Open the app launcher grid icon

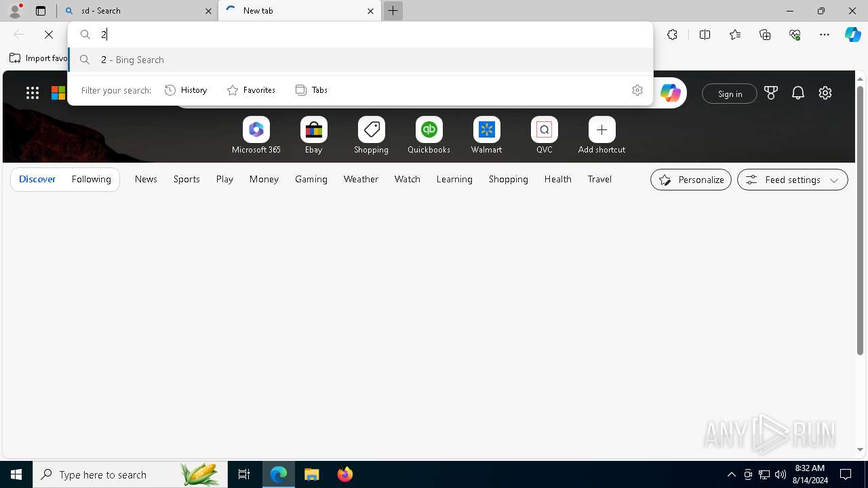click(32, 93)
